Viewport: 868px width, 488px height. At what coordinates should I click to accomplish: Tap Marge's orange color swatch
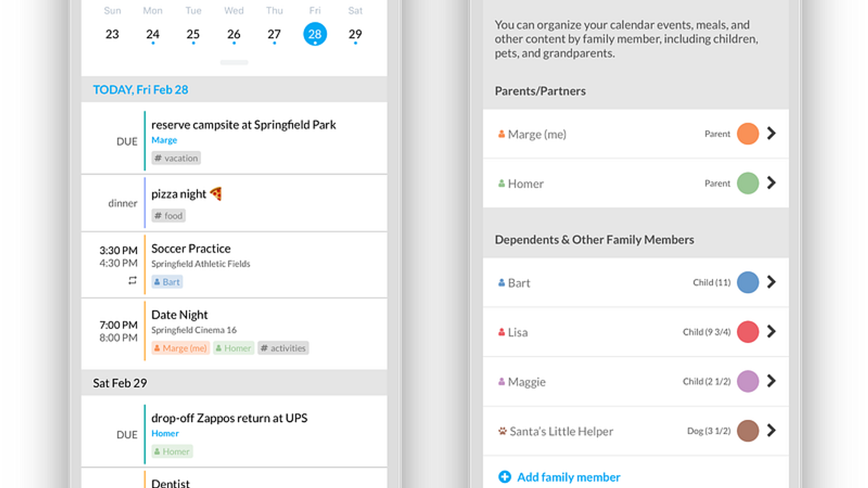(748, 133)
